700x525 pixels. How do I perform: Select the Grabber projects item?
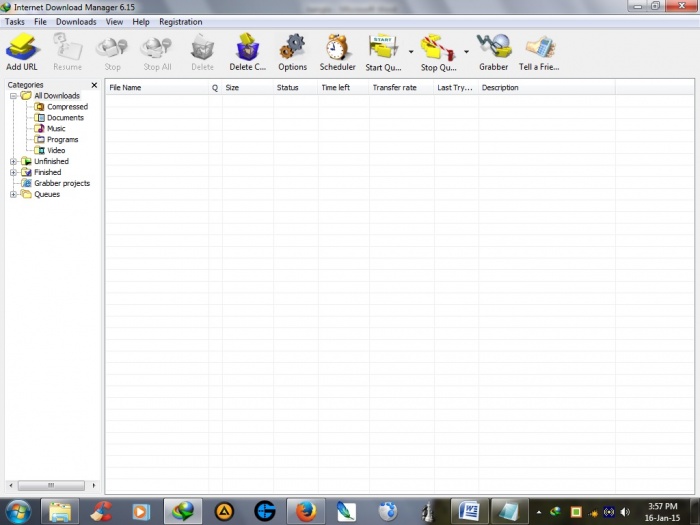click(62, 183)
